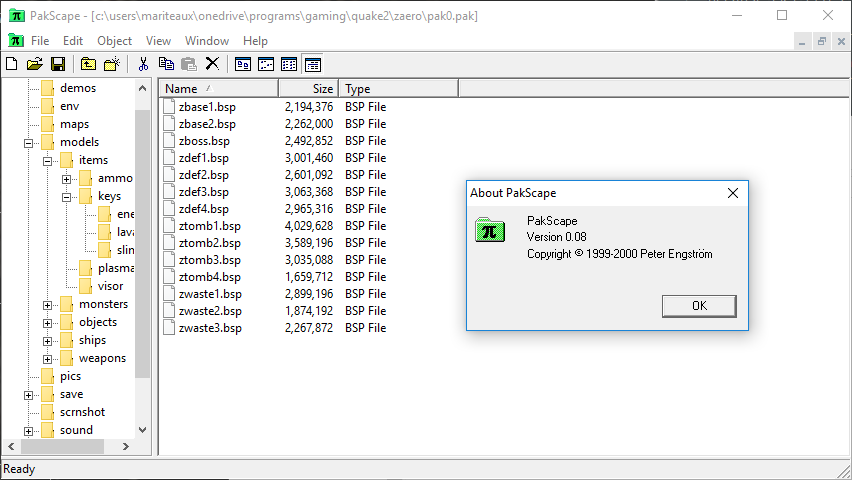This screenshot has width=852, height=480.
Task: Collapse the items tree node
Action: point(47,161)
